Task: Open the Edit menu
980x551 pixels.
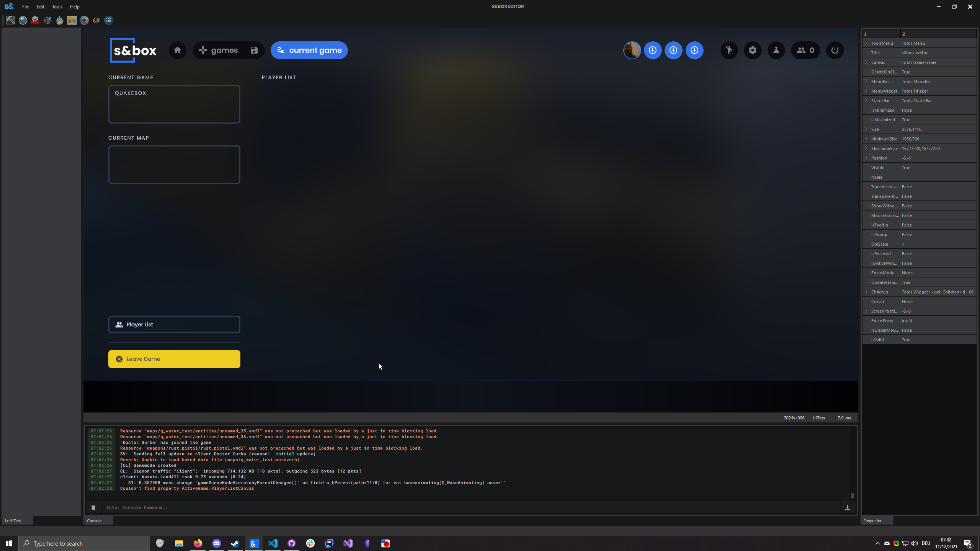Action: coord(41,7)
